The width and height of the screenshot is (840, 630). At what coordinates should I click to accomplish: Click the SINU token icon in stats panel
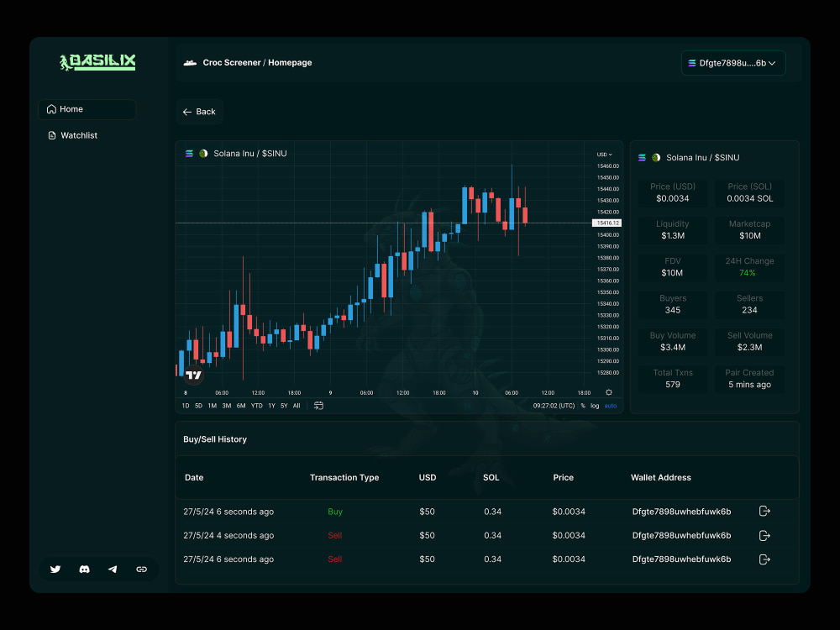tap(656, 158)
